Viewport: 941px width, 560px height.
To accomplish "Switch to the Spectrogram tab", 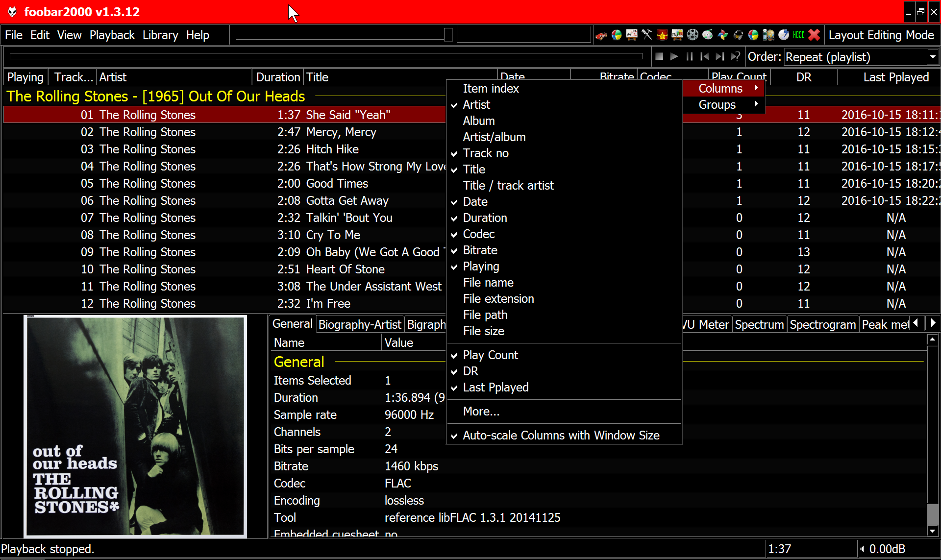I will (x=822, y=324).
